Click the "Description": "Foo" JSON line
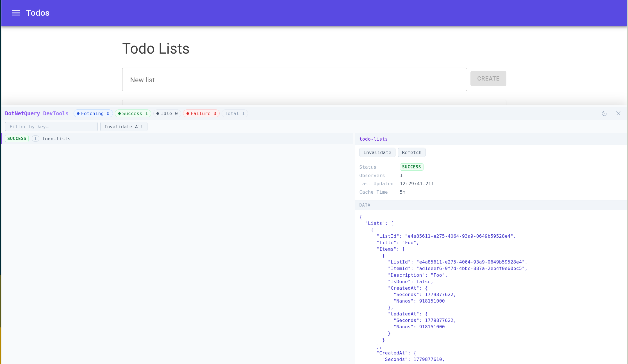 tap(418, 275)
